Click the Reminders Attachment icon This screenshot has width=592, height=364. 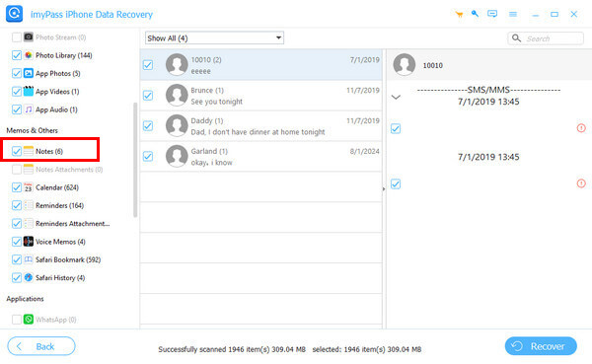[29, 224]
